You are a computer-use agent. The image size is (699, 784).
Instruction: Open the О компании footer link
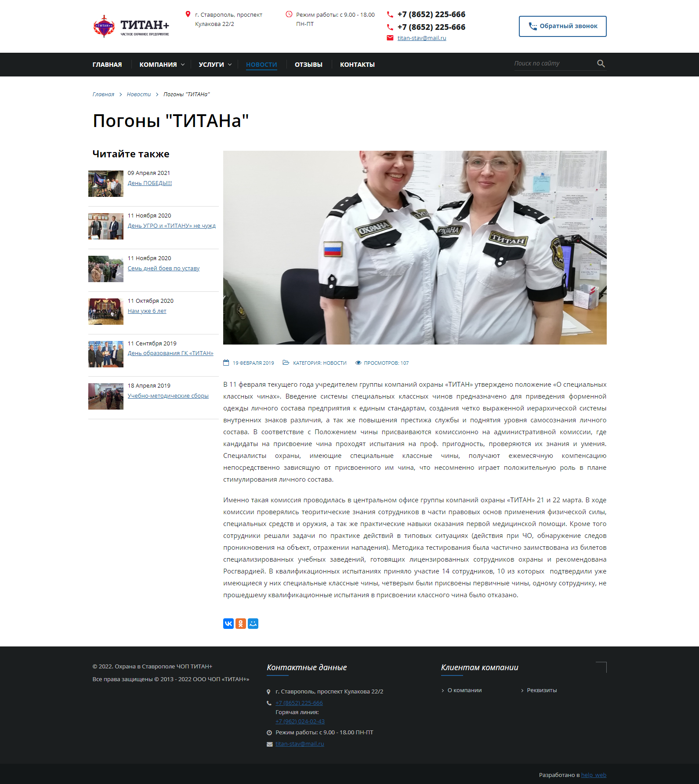pos(464,690)
